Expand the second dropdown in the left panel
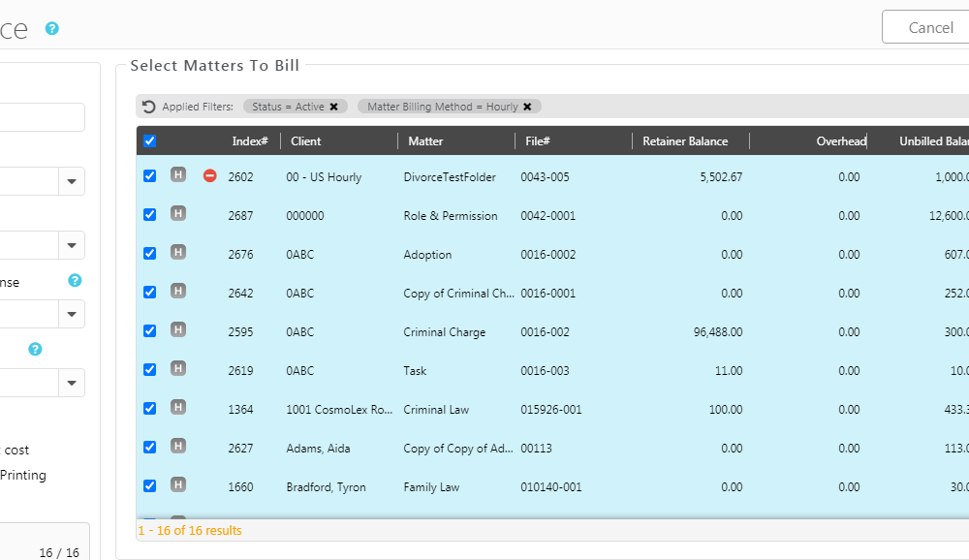969x560 pixels. point(72,245)
